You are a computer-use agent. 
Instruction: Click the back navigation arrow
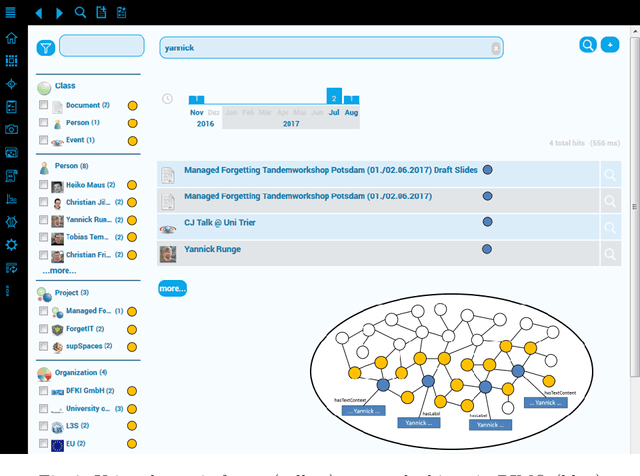39,13
